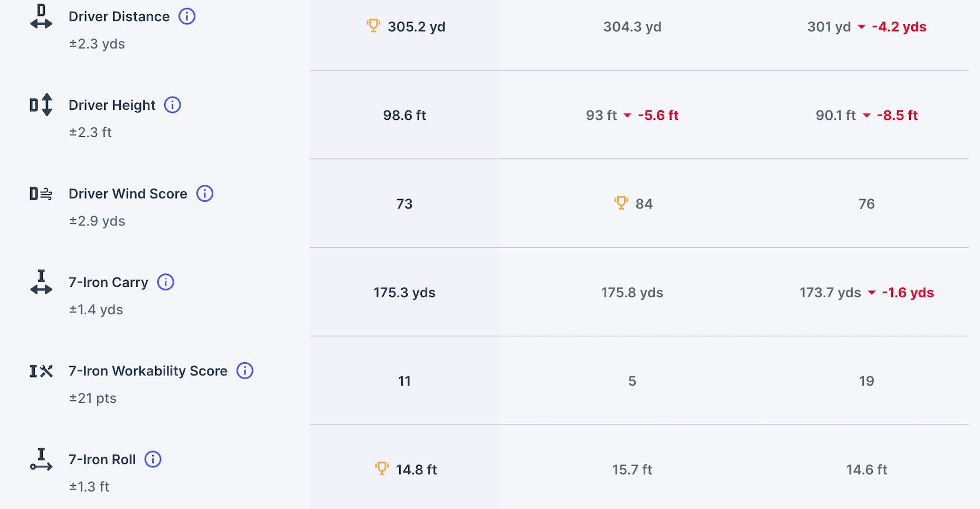
Task: Select the Driver Wind Score label
Action: pos(128,194)
